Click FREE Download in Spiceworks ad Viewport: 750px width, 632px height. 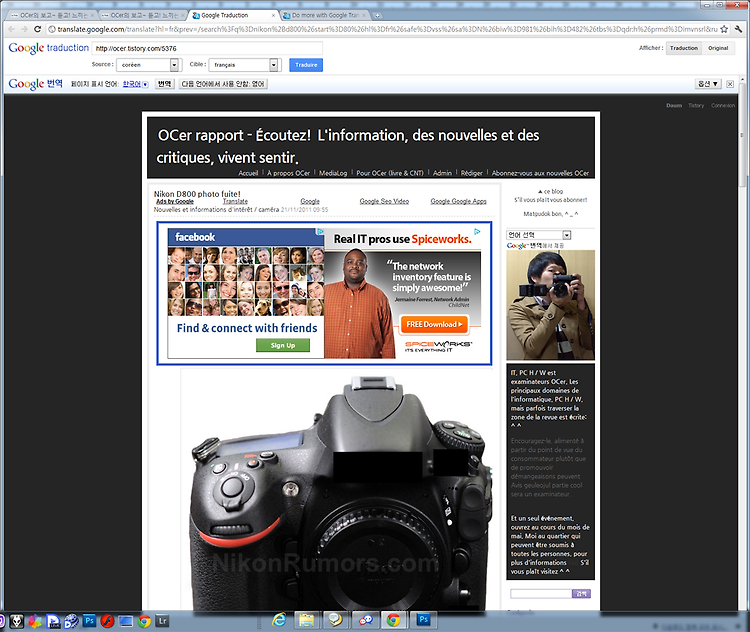[x=434, y=324]
